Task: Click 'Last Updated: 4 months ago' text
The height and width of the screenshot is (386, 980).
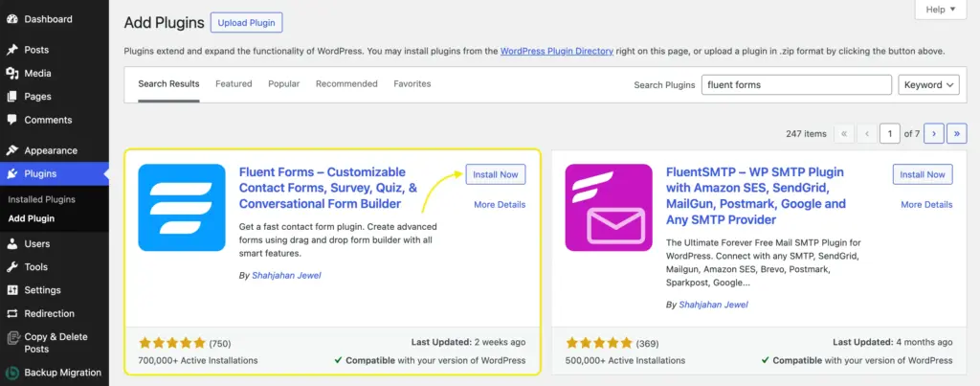Action: 893,342
